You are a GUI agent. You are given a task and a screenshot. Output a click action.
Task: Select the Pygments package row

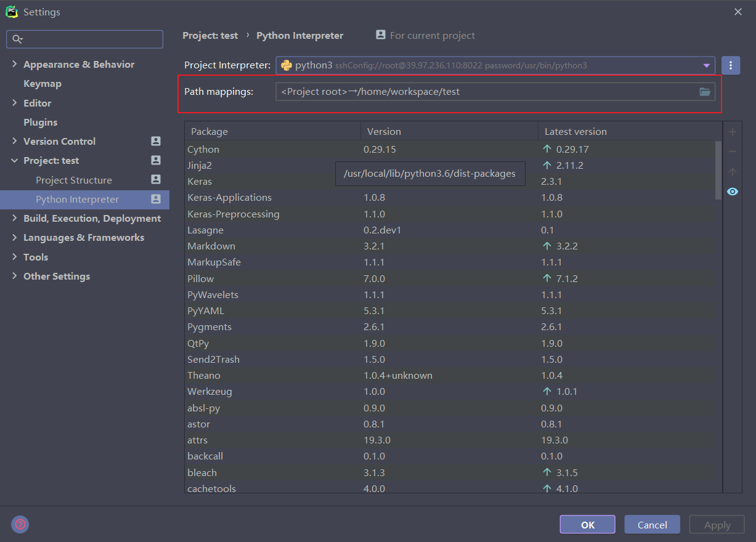450,326
